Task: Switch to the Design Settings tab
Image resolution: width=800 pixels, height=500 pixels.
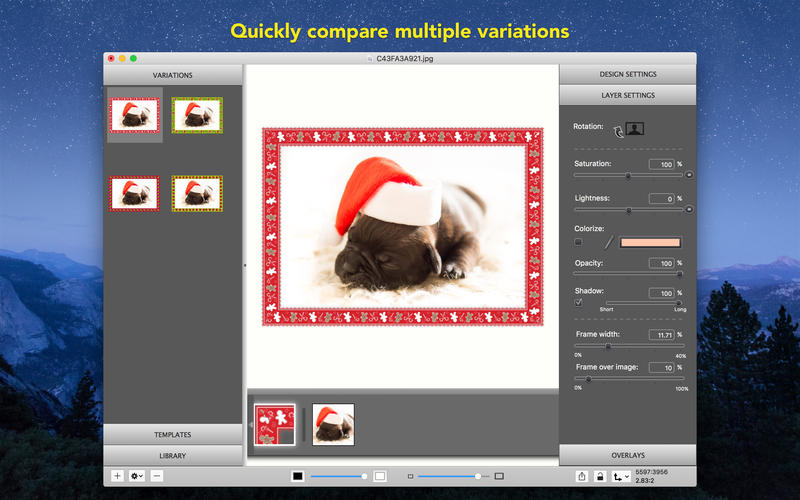Action: click(x=627, y=75)
